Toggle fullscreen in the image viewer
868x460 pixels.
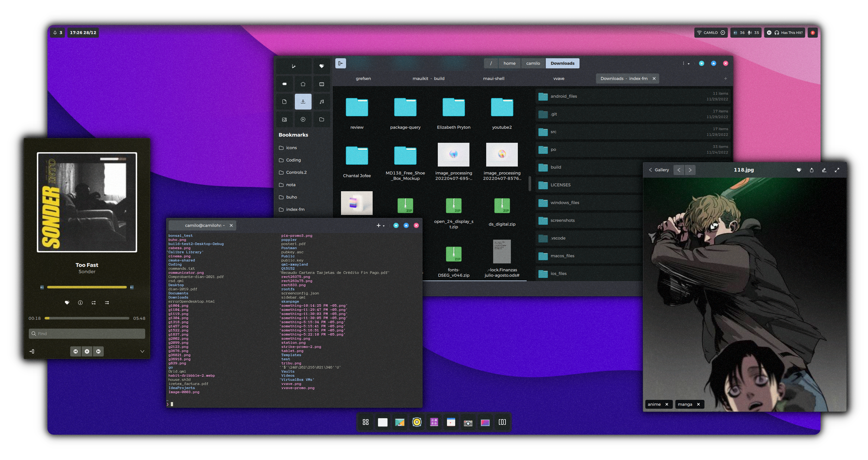click(x=837, y=170)
